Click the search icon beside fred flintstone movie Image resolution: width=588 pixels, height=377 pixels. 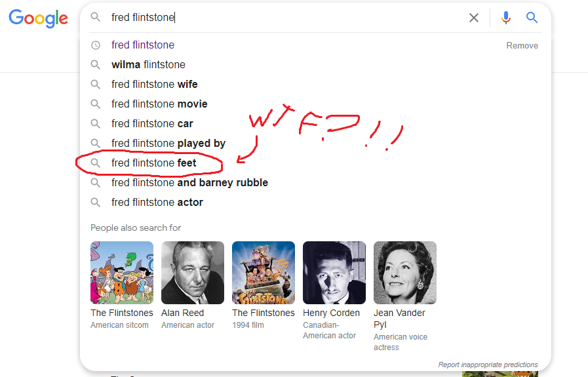pyautogui.click(x=96, y=104)
